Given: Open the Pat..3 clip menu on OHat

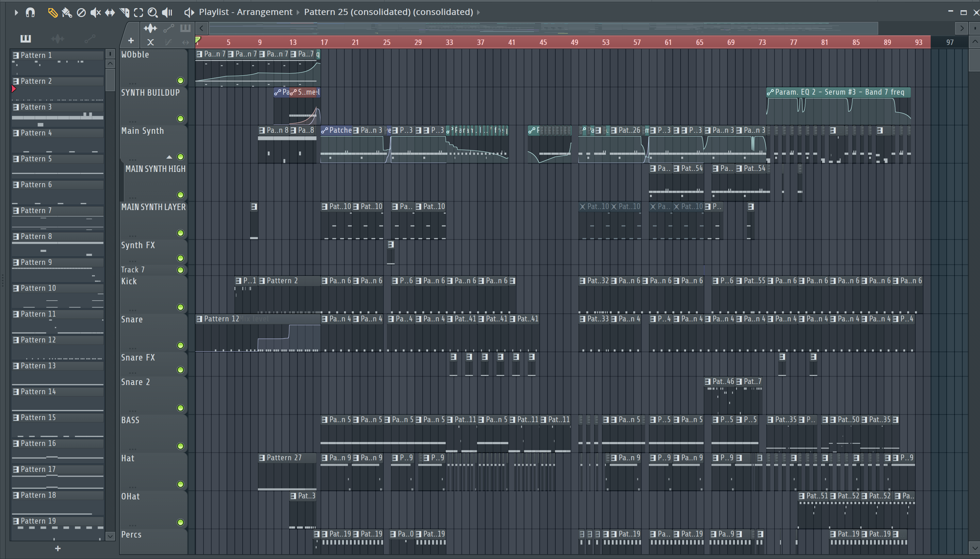Looking at the screenshot, I should (x=293, y=496).
